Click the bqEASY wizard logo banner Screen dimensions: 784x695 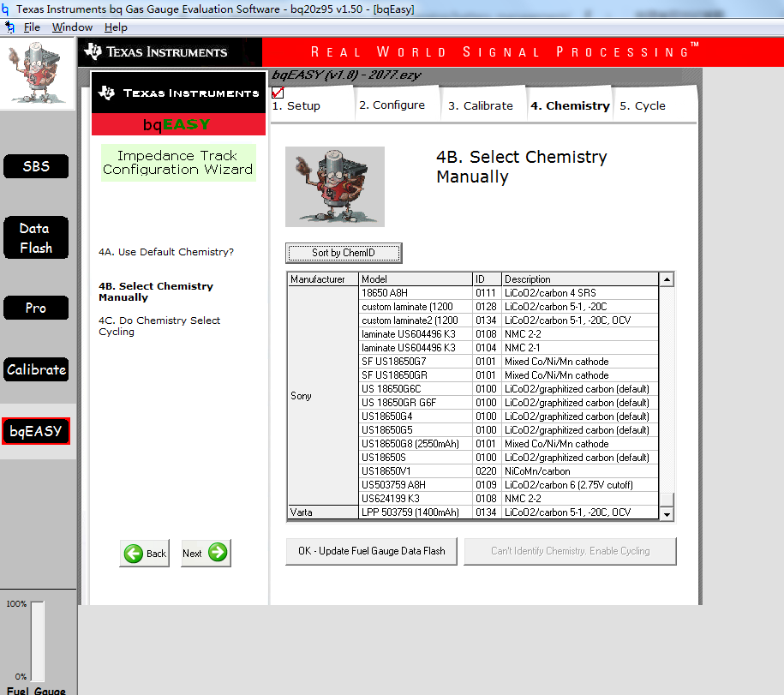pyautogui.click(x=178, y=124)
